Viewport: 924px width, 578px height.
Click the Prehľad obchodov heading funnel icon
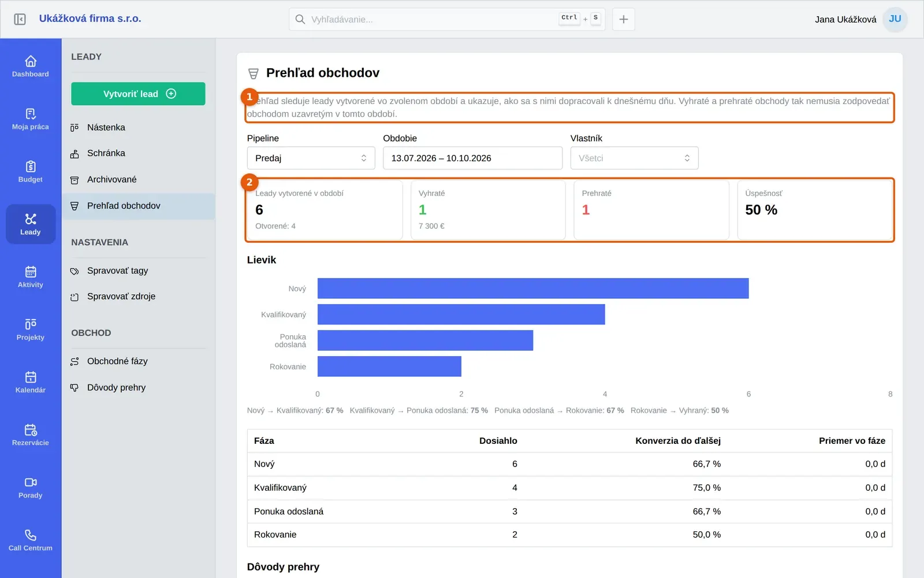pos(253,73)
